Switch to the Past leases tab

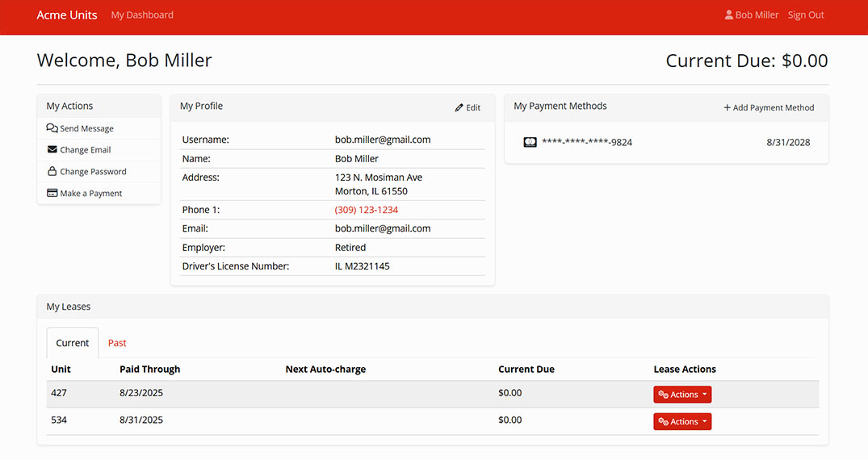tap(117, 343)
